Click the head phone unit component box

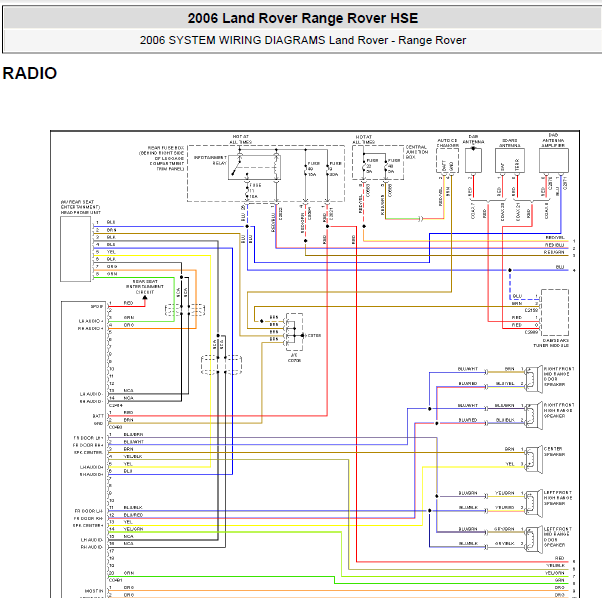[76, 249]
